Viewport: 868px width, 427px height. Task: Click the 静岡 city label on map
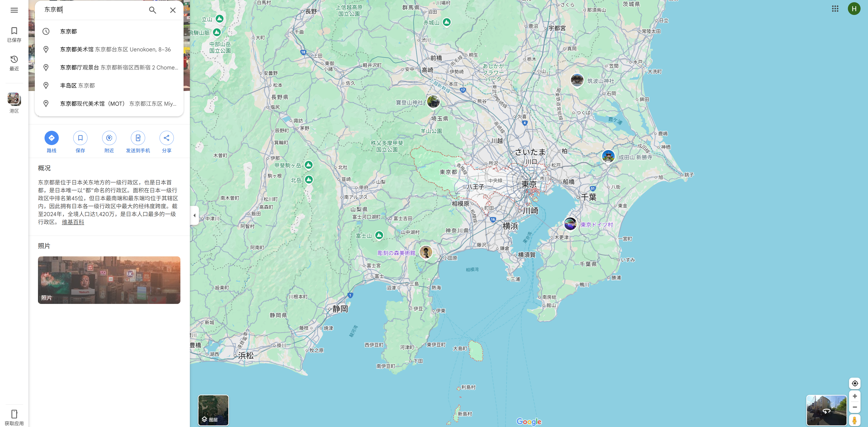coord(340,309)
